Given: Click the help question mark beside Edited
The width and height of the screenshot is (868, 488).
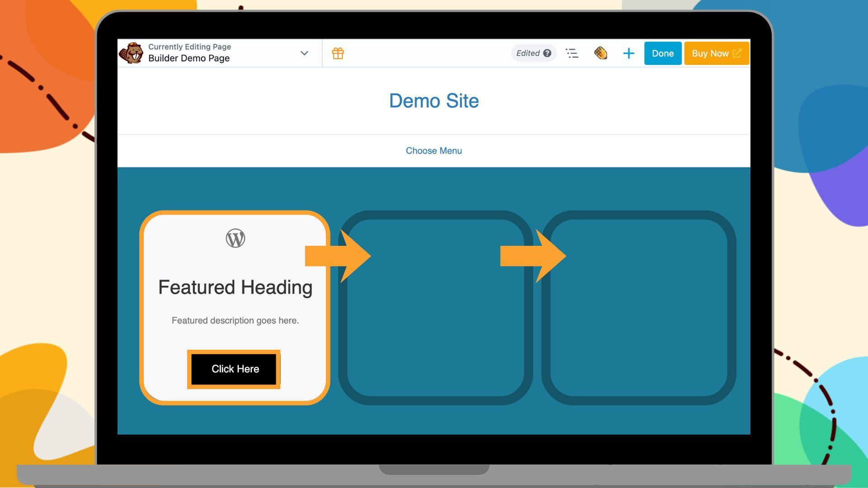Looking at the screenshot, I should pyautogui.click(x=547, y=53).
